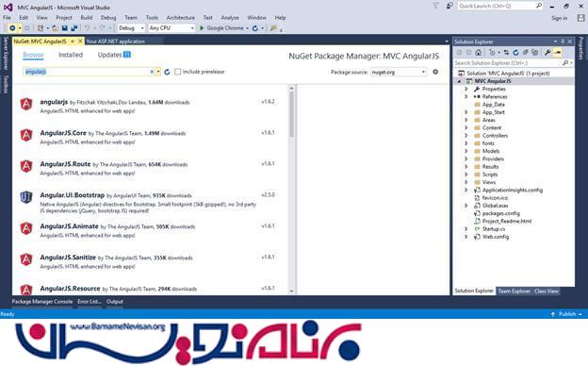
Task: Click the package list vertical scrollbar
Action: 291,190
